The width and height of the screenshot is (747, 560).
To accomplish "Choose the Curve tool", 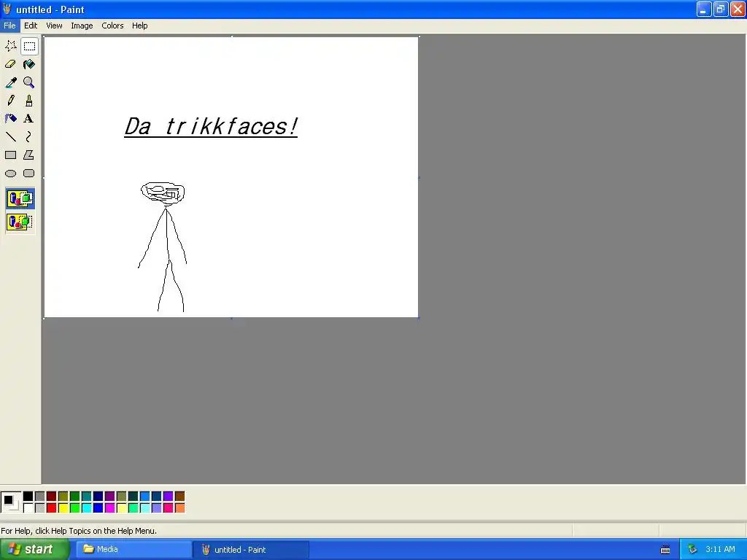I will coord(29,136).
